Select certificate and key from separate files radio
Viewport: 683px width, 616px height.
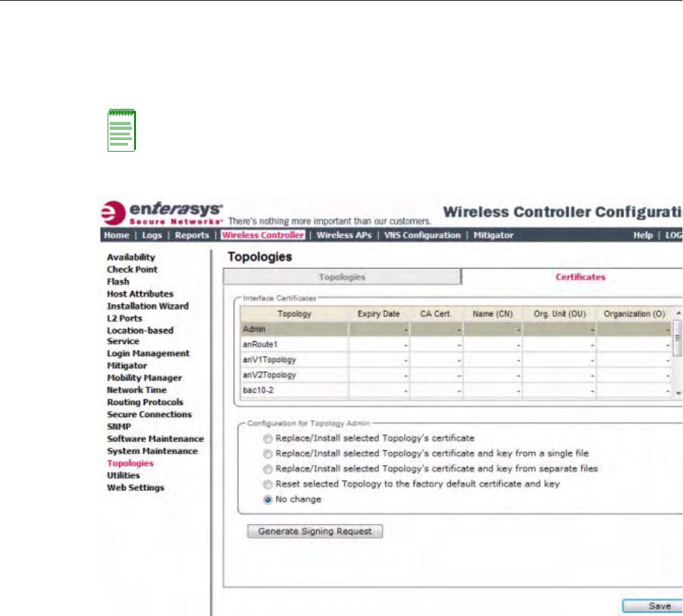tap(268, 469)
